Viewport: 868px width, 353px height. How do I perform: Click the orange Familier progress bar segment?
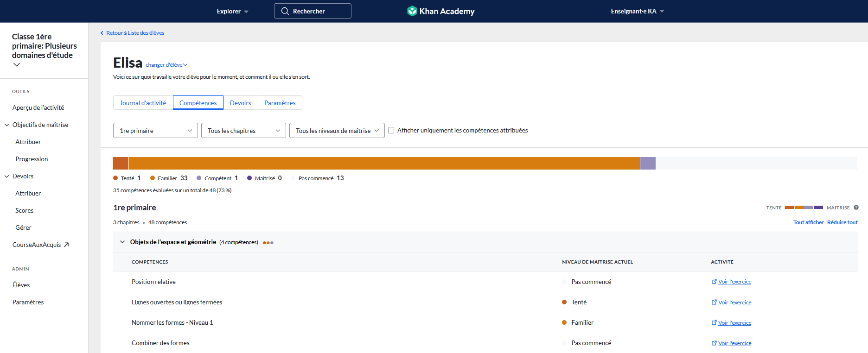[384, 163]
